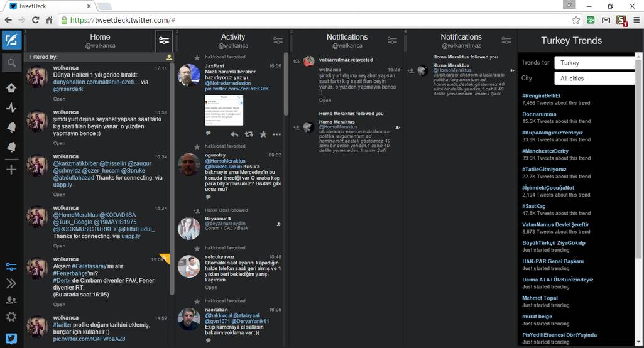Open the #ManchesterDerby trend
This screenshot has width=644, height=348.
tap(545, 151)
